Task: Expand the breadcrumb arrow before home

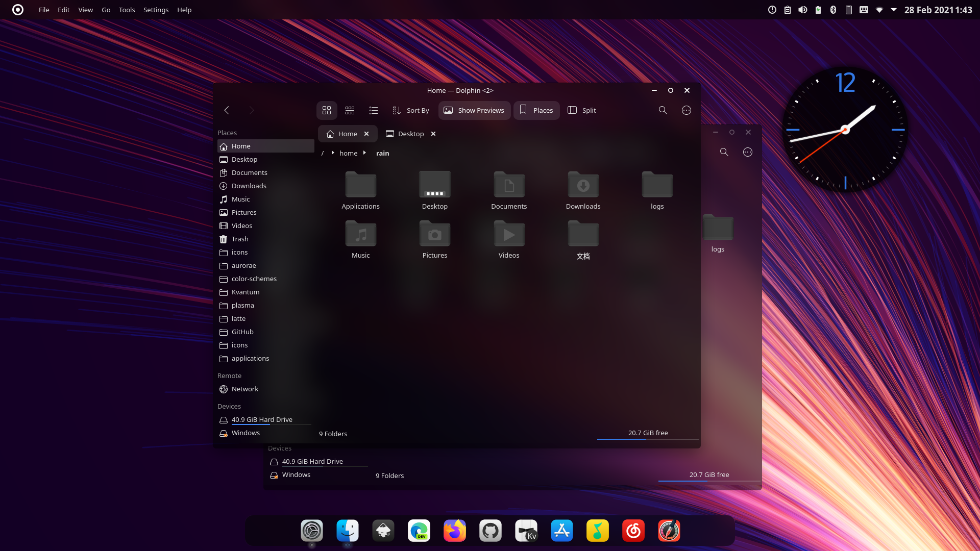Action: click(x=333, y=153)
